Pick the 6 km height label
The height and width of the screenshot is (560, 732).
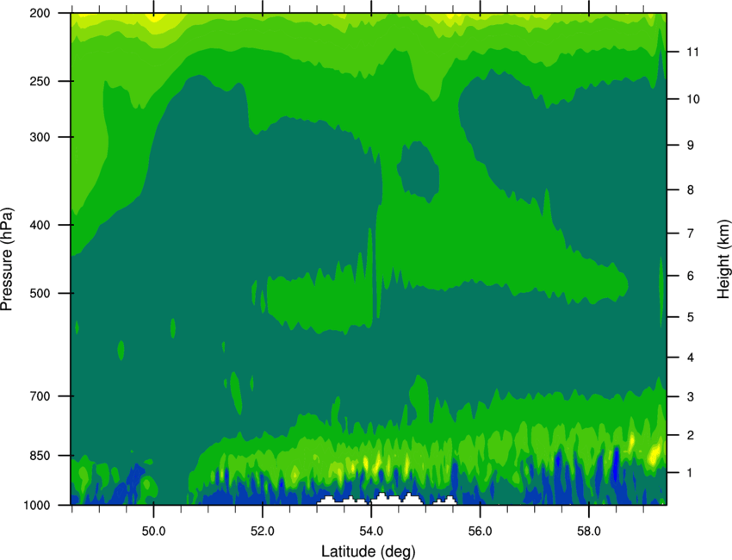click(691, 276)
